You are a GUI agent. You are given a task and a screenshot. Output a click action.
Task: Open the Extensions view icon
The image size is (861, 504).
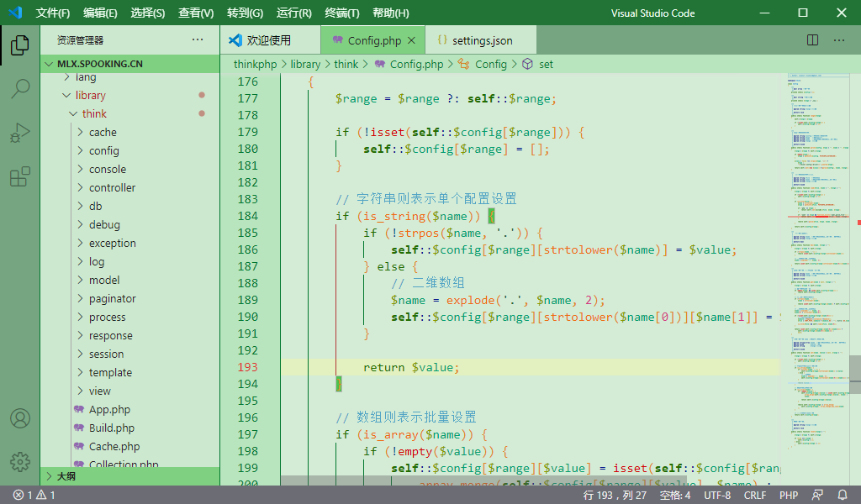point(20,176)
